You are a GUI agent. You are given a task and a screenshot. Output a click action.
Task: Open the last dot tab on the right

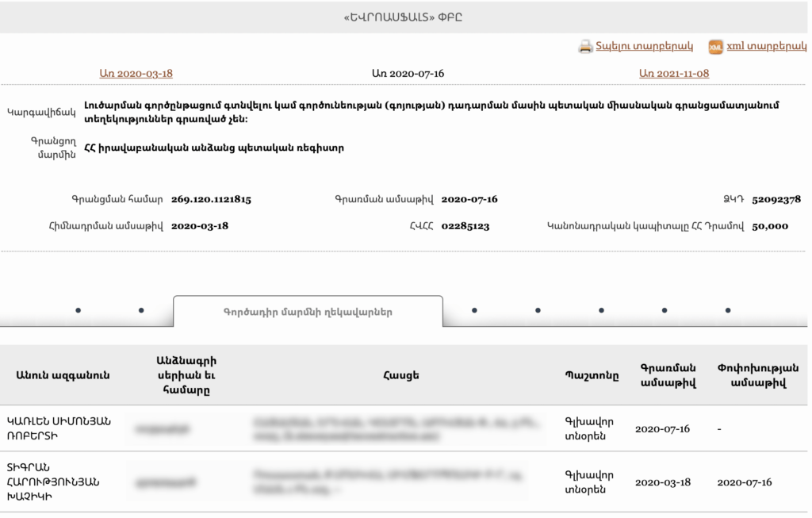point(728,310)
